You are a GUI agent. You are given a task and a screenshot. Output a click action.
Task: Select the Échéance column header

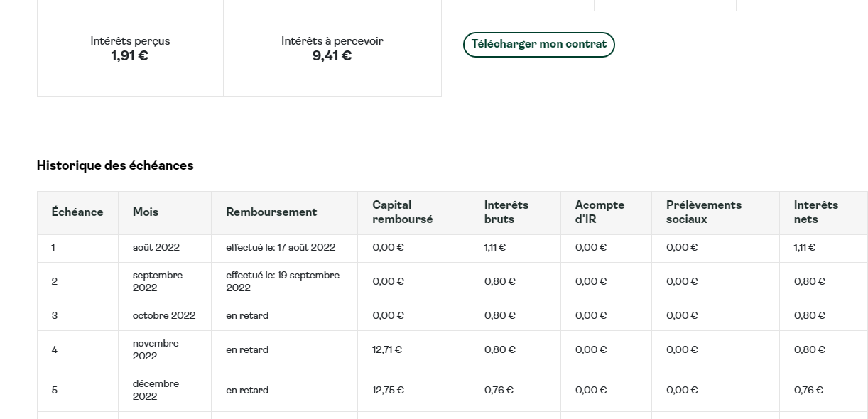[77, 212]
